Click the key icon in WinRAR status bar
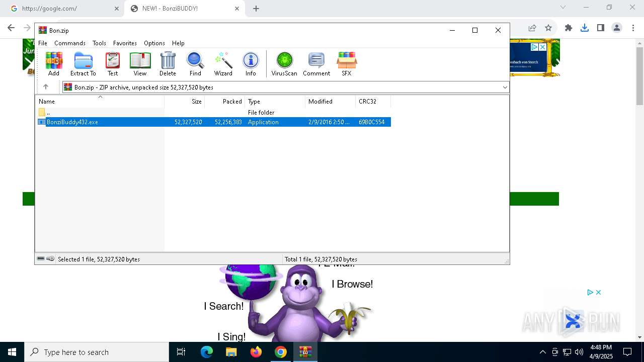 point(50,259)
